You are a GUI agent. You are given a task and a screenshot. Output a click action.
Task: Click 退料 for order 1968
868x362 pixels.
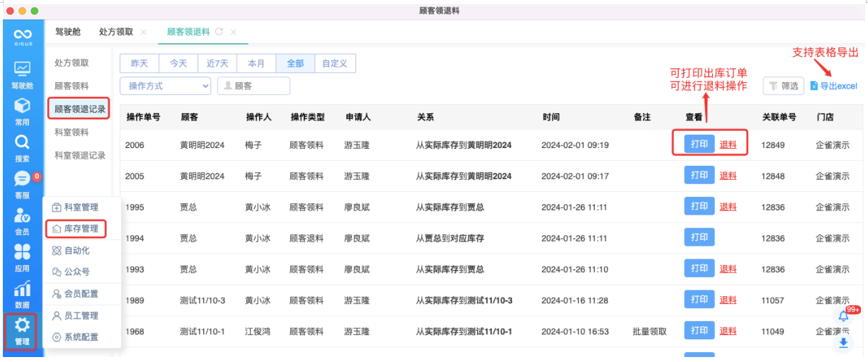pos(728,331)
